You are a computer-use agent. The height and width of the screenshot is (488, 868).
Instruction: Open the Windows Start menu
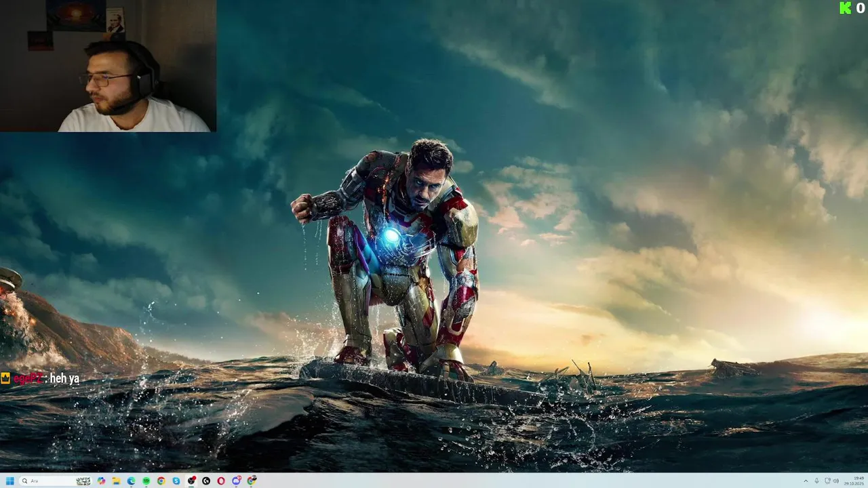[x=10, y=481]
